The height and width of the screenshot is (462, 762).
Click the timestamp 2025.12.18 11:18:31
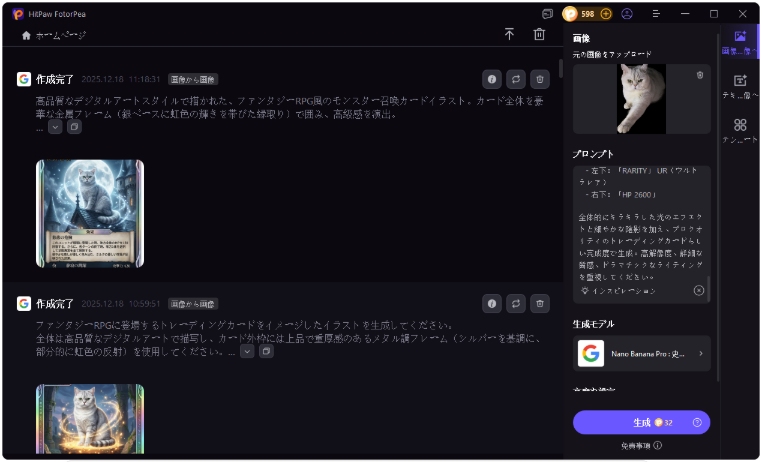pos(121,79)
